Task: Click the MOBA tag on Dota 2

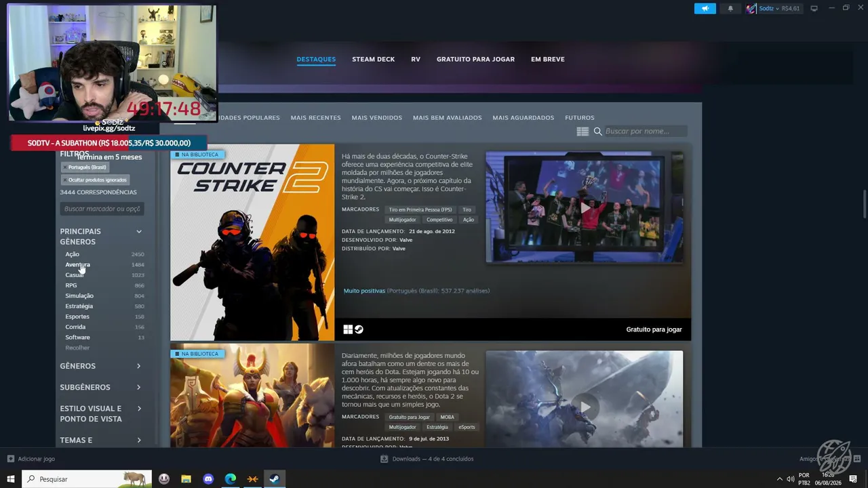Action: click(x=447, y=417)
